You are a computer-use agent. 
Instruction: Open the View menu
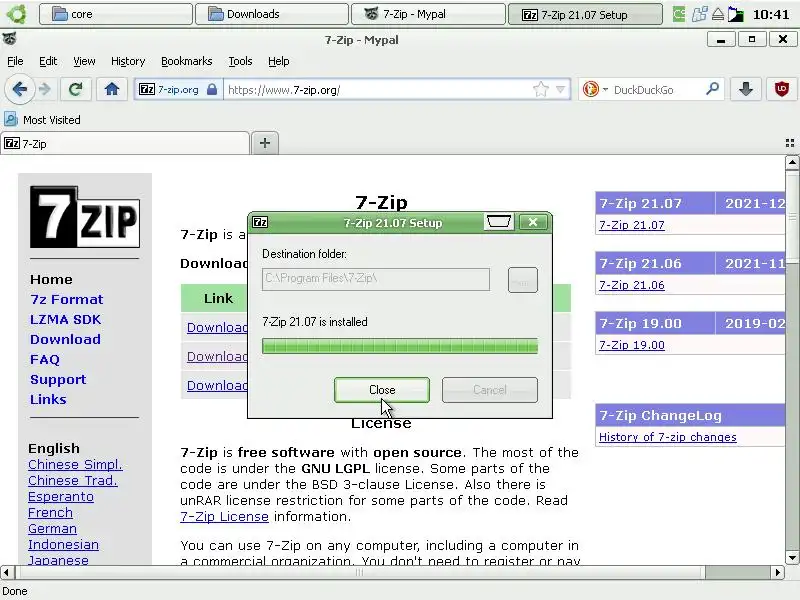84,61
